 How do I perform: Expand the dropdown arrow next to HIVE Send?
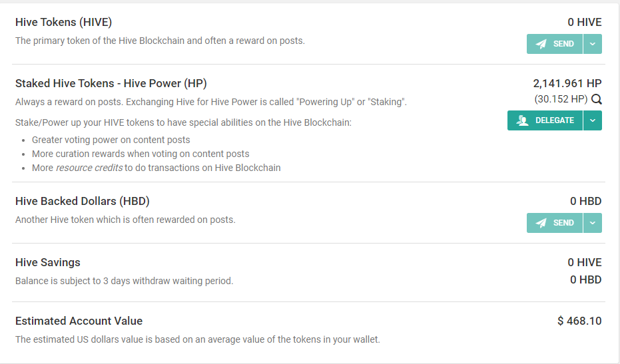click(592, 44)
